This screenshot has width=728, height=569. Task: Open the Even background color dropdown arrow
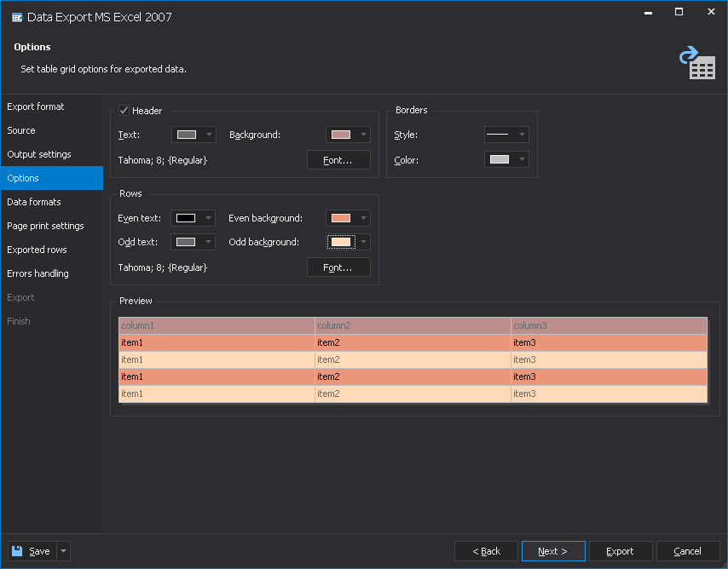click(363, 218)
